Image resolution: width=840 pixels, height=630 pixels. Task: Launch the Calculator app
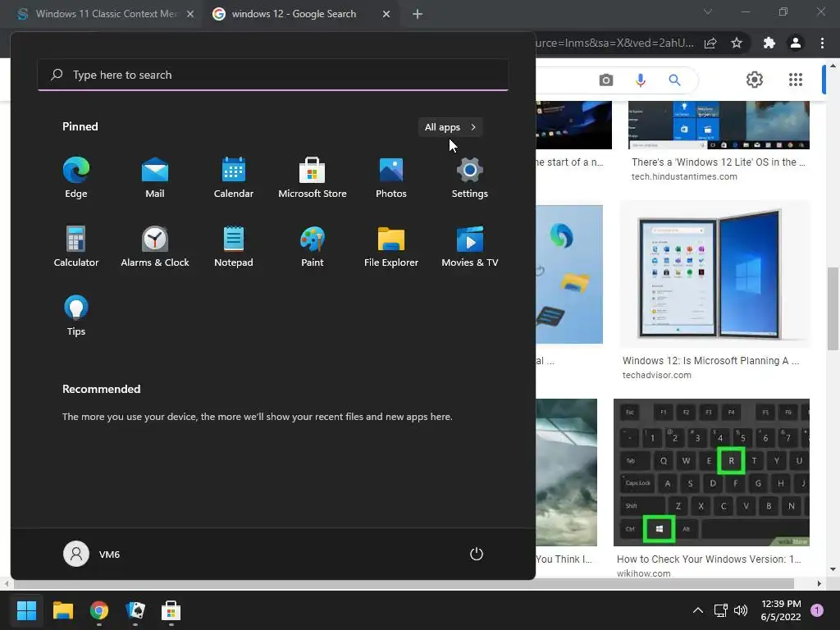pyautogui.click(x=76, y=246)
